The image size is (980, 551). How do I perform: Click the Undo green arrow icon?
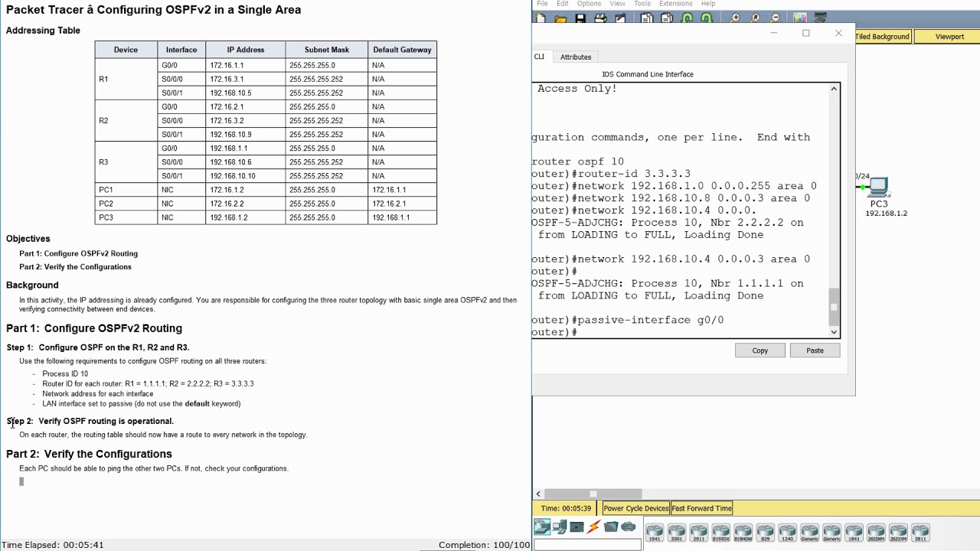click(x=687, y=18)
